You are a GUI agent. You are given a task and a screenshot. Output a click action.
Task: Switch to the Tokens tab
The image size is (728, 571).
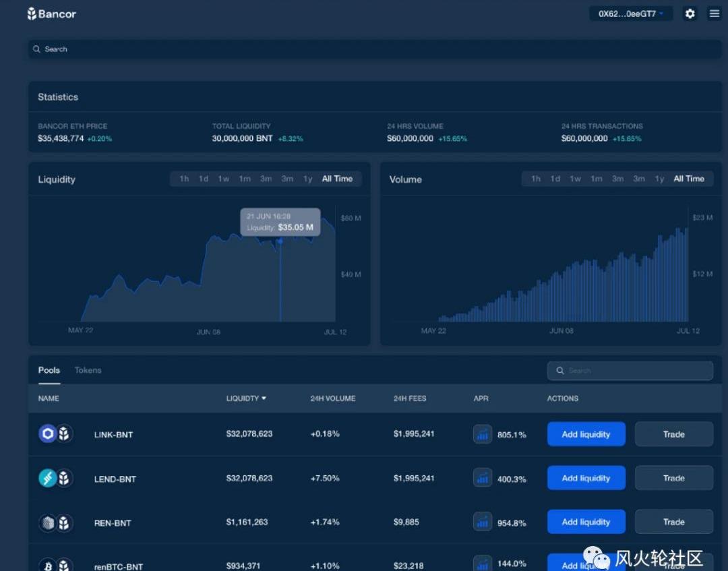pos(88,370)
